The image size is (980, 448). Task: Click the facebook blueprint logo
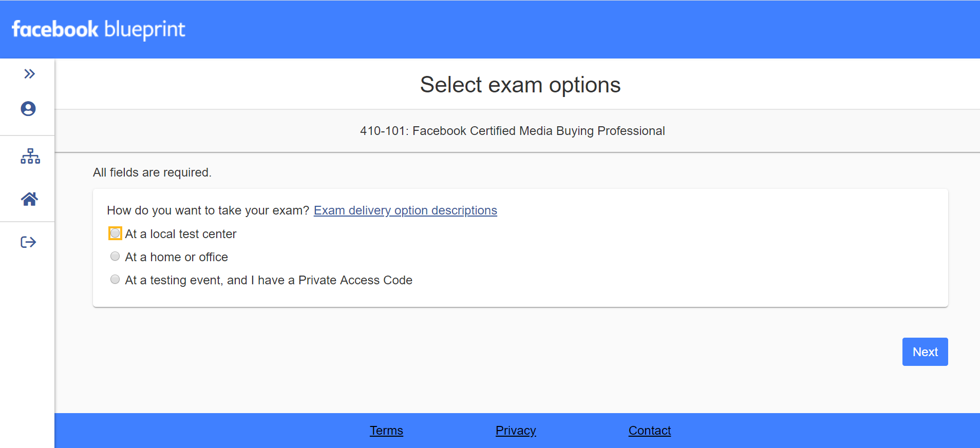click(99, 30)
